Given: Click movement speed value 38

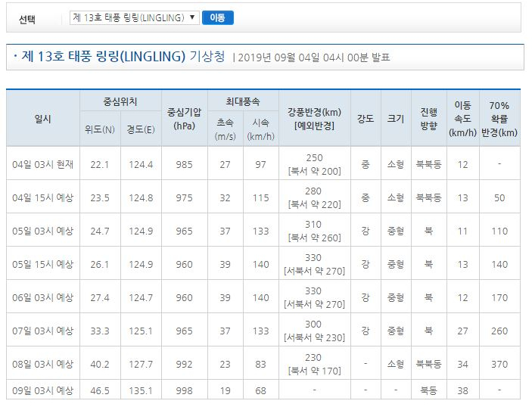Looking at the screenshot, I should click(x=463, y=390).
